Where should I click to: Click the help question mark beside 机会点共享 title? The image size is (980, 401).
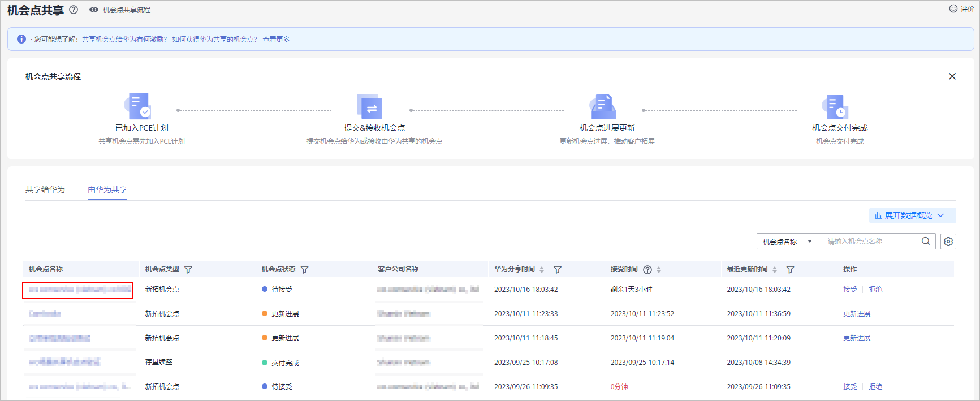pyautogui.click(x=74, y=10)
